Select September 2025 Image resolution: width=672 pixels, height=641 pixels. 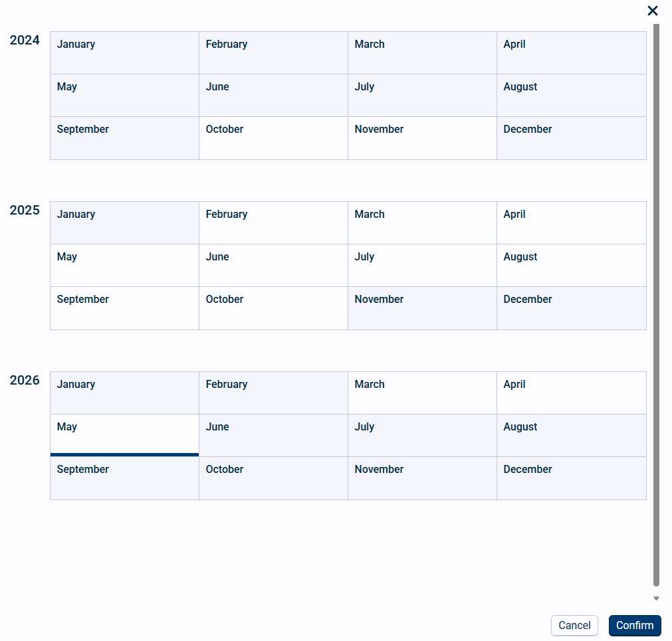coord(125,308)
